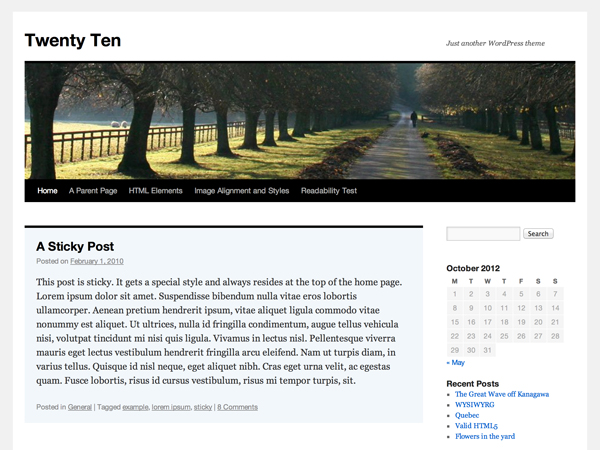Open the General category link
The width and height of the screenshot is (600, 450).
tap(80, 407)
